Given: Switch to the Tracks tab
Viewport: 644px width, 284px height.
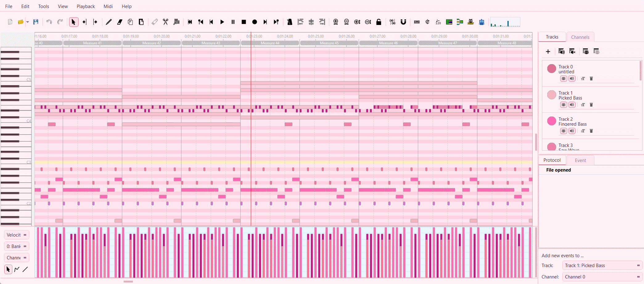Looking at the screenshot, I should [552, 37].
